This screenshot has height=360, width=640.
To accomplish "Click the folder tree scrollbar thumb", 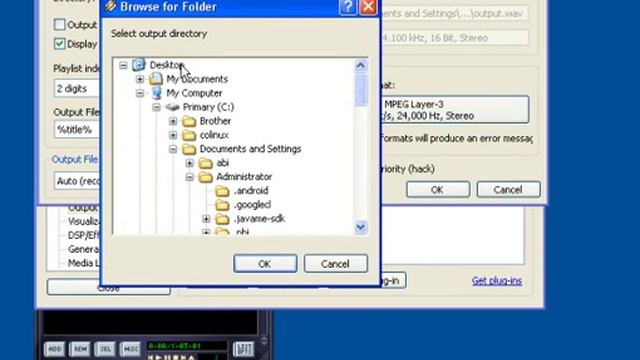I will tap(360, 90).
